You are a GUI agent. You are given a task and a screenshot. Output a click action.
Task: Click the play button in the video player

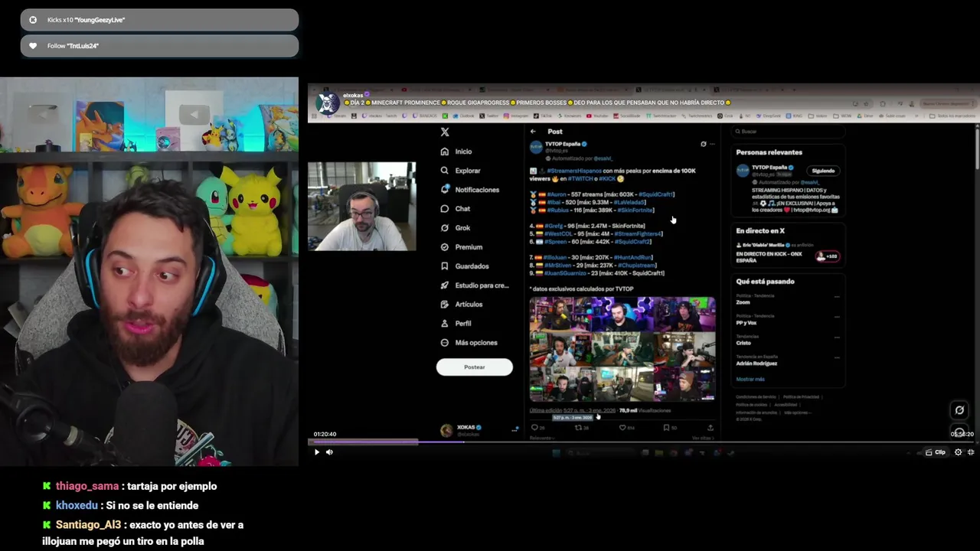[316, 452]
